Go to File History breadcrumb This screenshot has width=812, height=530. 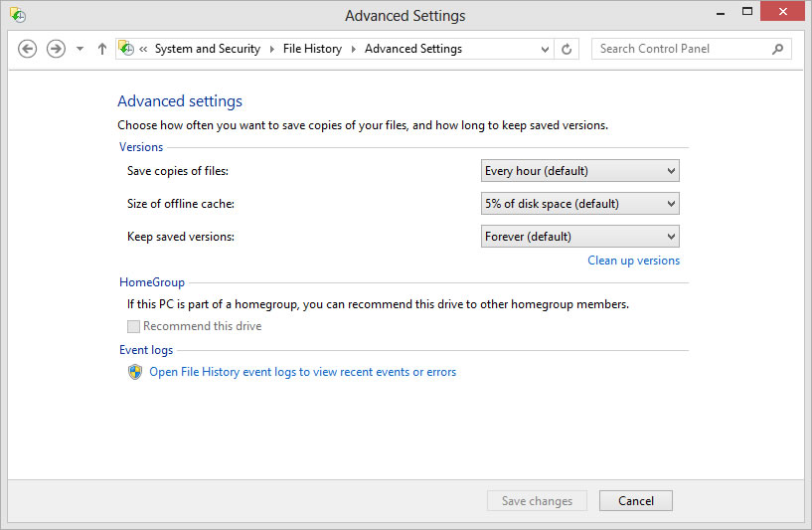[x=312, y=49]
